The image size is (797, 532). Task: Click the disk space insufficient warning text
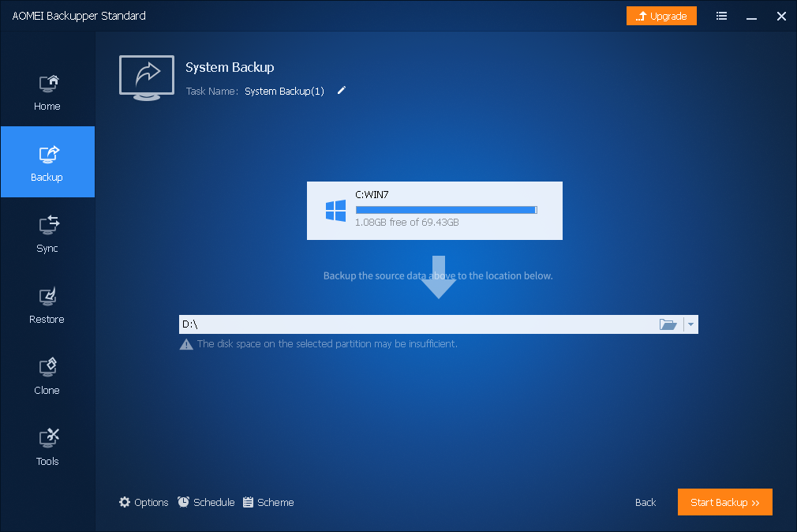click(x=327, y=344)
